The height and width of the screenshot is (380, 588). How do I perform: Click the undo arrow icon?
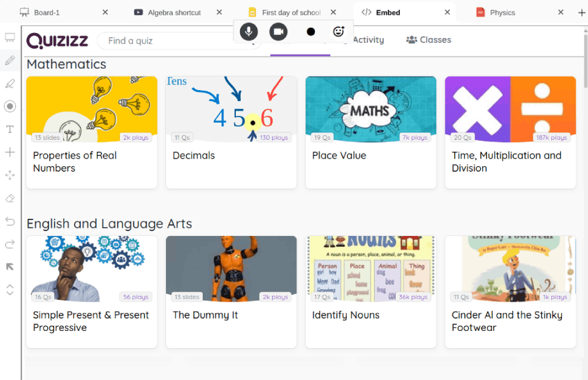click(x=10, y=221)
